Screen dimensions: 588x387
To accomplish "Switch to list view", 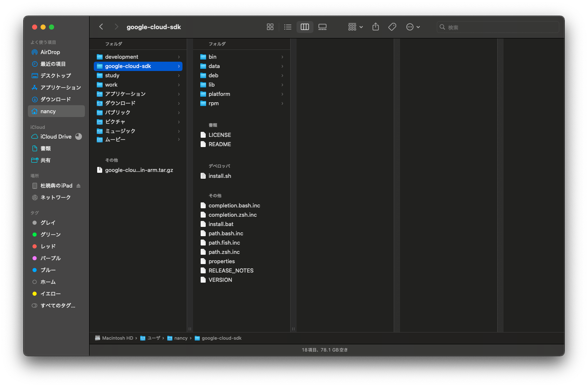I will (x=288, y=27).
